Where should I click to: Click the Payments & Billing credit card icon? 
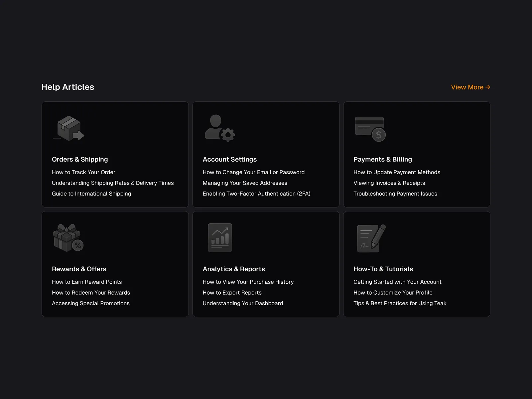click(x=370, y=129)
